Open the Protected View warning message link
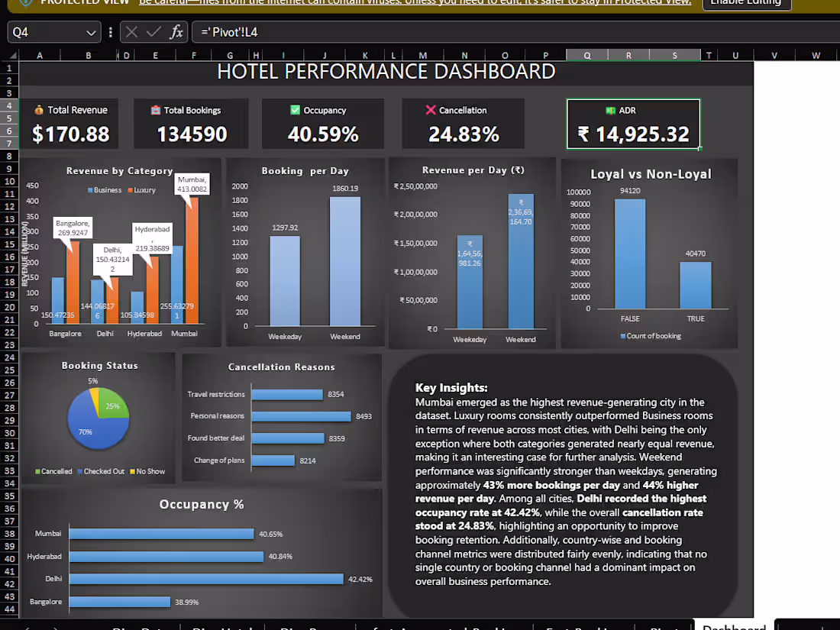The width and height of the screenshot is (840, 630). (415, 3)
